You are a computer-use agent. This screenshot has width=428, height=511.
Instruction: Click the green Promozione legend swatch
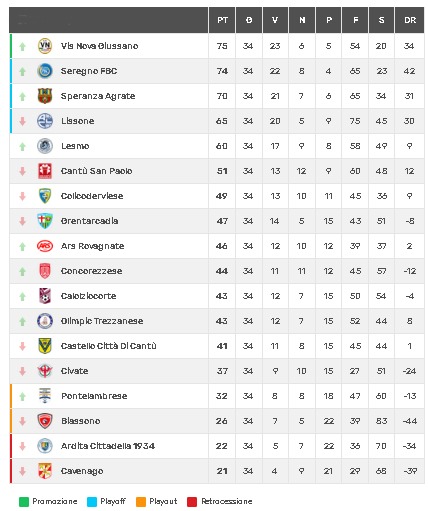pyautogui.click(x=24, y=502)
